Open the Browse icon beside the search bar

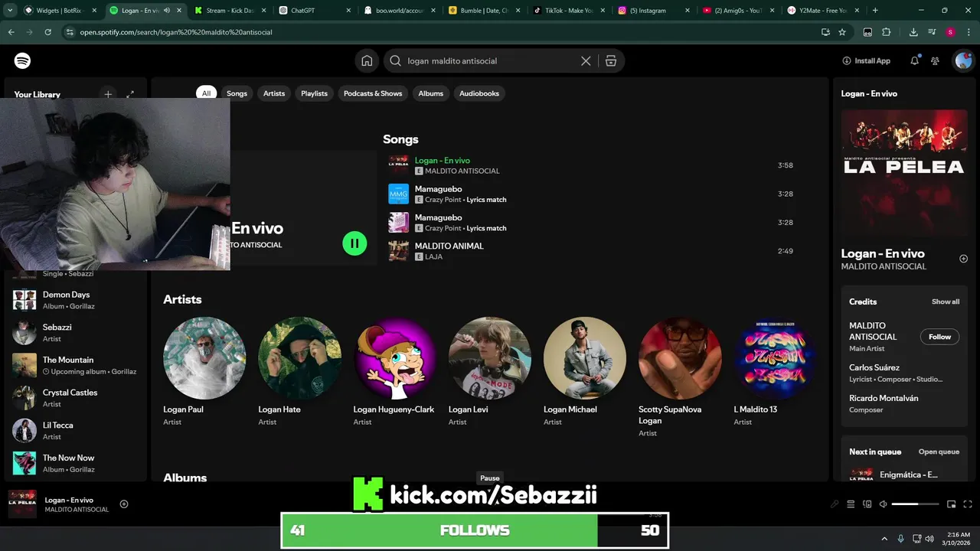pos(611,60)
